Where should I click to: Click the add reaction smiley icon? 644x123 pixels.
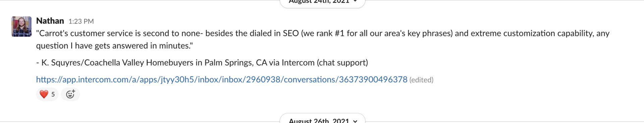[x=70, y=94]
